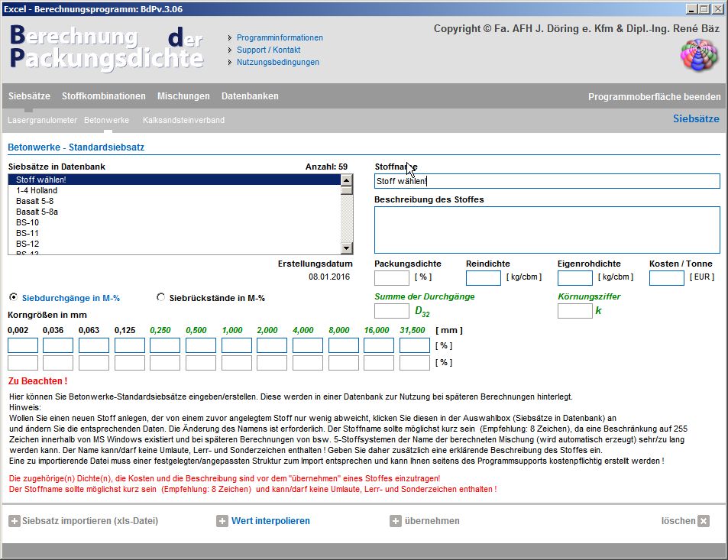
Task: Click upper input under 8,000 mm
Action: click(x=343, y=345)
